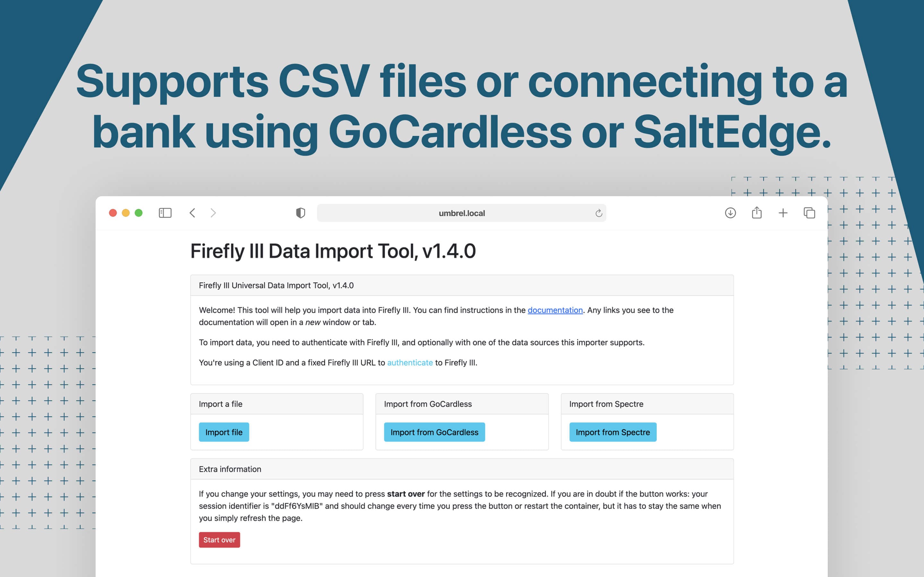924x577 pixels.
Task: Click the page reload icon
Action: 597,212
